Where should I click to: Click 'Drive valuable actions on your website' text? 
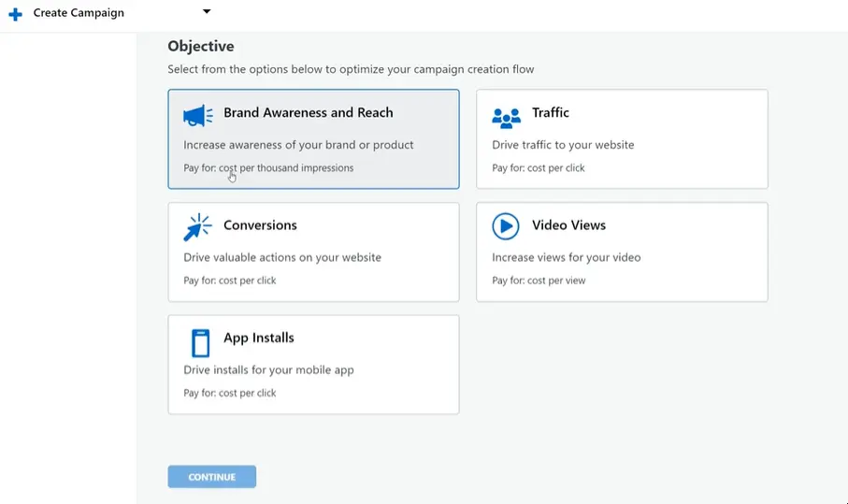click(x=282, y=257)
